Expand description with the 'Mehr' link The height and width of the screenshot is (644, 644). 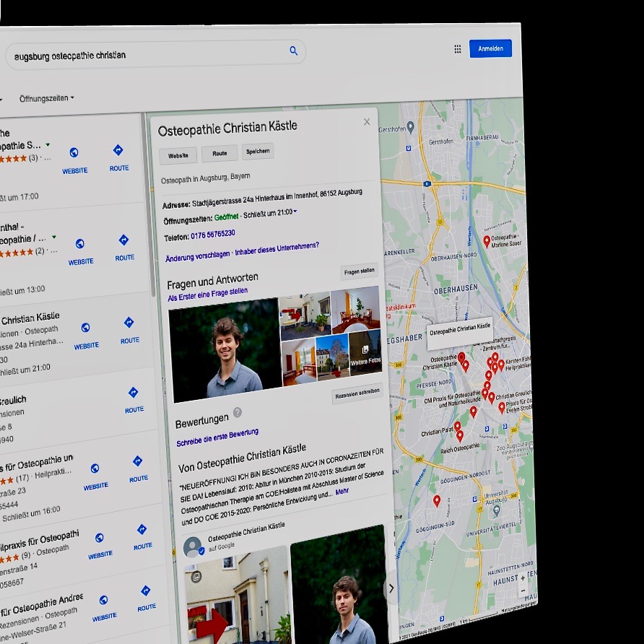[342, 491]
